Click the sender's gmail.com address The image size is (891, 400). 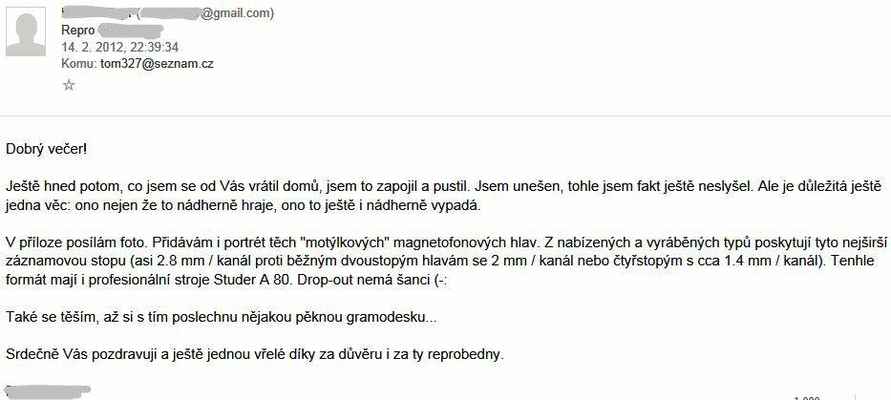pos(205,14)
